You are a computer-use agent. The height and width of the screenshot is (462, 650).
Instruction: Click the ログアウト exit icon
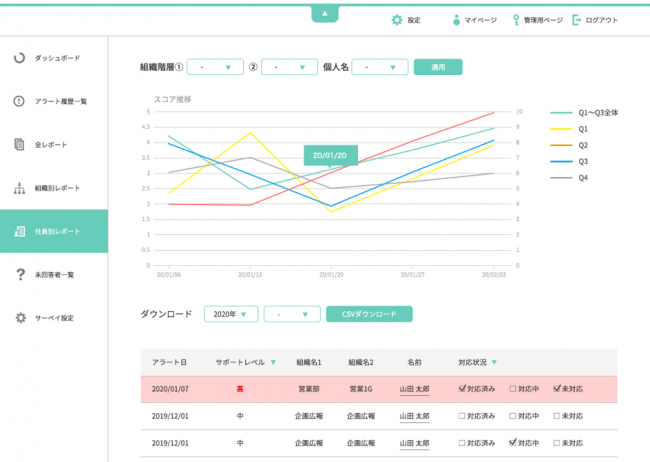tap(576, 20)
